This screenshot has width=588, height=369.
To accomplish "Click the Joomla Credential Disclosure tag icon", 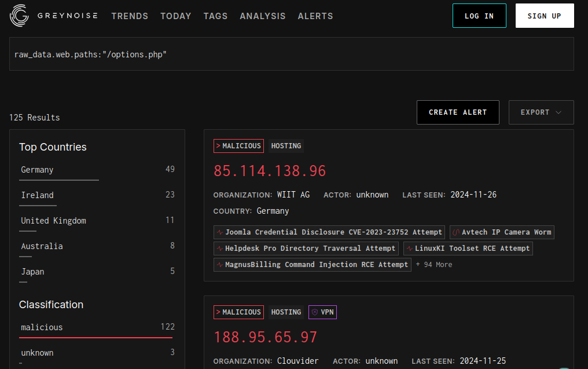I will (x=220, y=232).
